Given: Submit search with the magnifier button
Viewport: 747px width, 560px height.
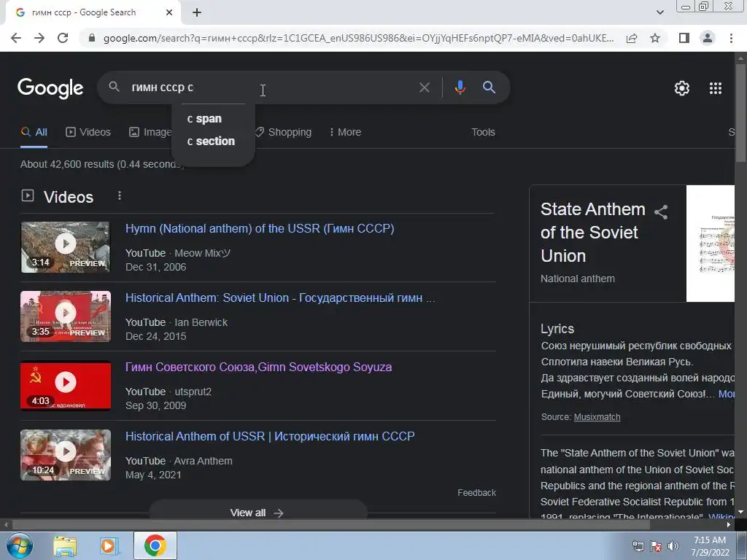Looking at the screenshot, I should tap(489, 87).
